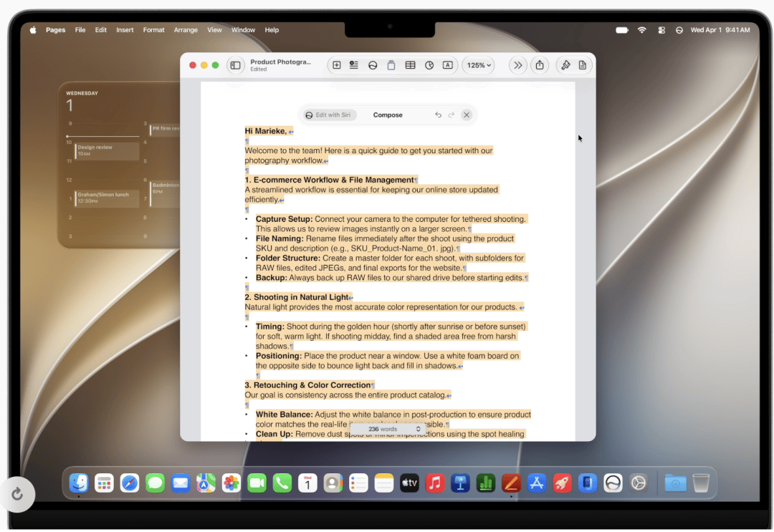
Task: Open the Insert menu
Action: point(125,30)
